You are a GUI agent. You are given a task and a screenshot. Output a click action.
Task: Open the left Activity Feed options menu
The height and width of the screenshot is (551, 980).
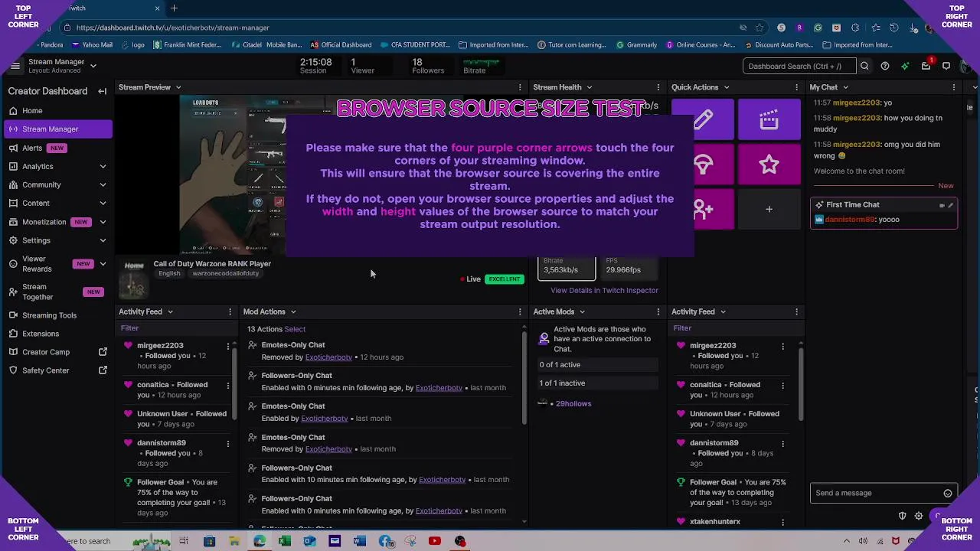[230, 311]
